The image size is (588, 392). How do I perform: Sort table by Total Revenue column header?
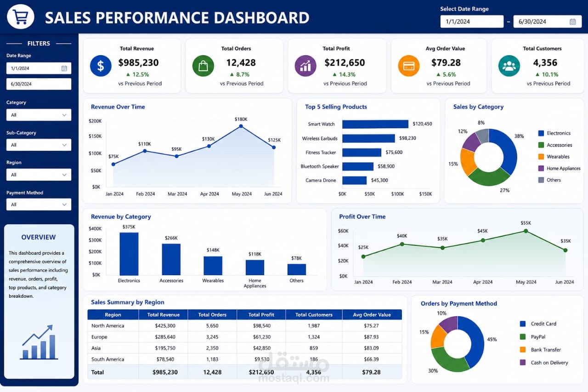pos(163,315)
